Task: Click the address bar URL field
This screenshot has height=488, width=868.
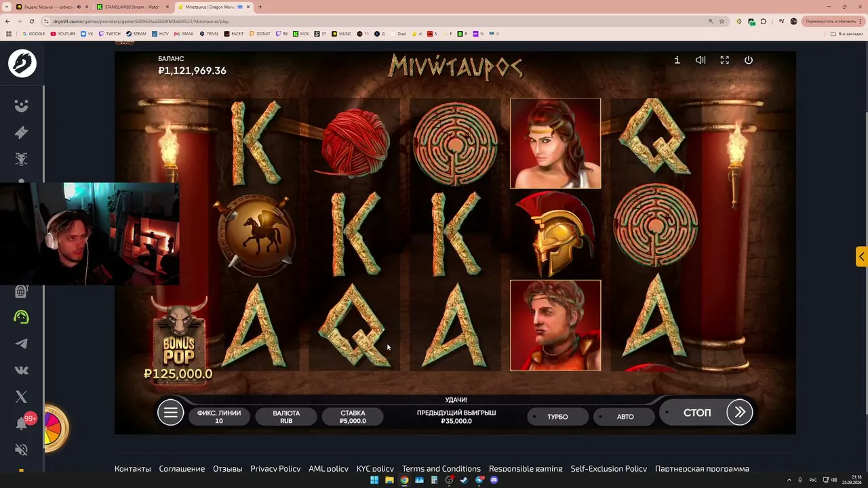Action: (373, 22)
